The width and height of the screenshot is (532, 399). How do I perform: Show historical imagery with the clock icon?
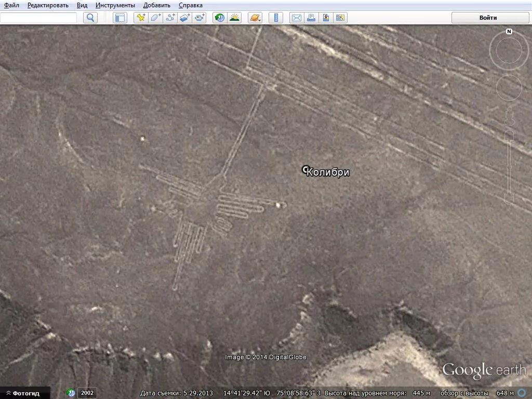(220, 18)
